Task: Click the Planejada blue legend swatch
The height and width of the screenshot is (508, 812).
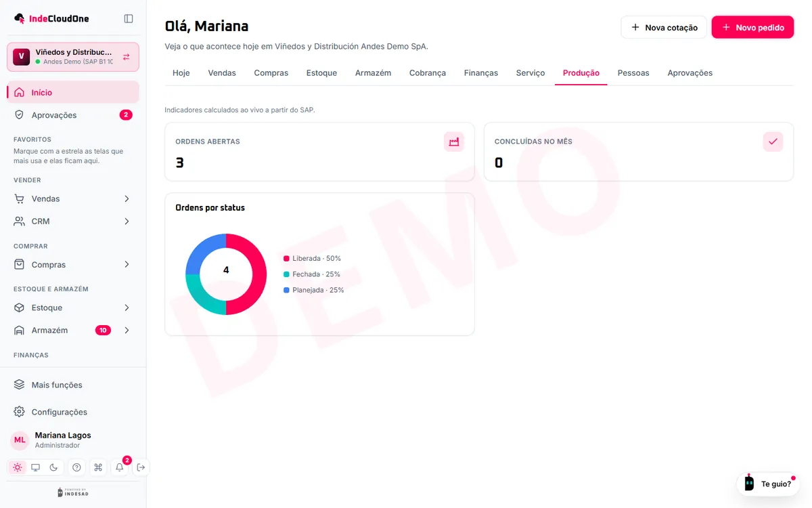Action: (286, 290)
